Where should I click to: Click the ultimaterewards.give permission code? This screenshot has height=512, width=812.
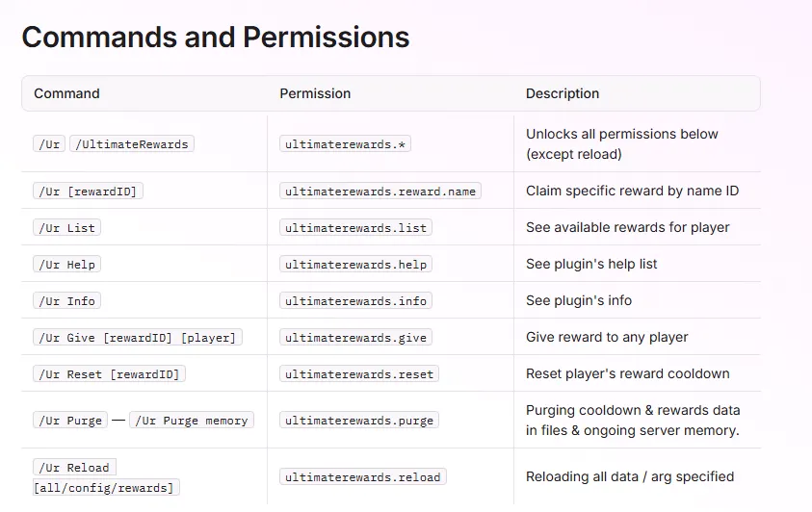(x=356, y=337)
